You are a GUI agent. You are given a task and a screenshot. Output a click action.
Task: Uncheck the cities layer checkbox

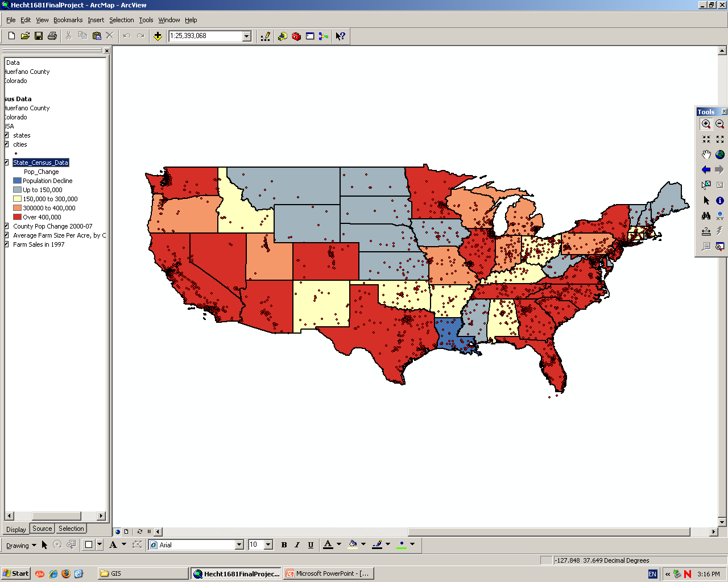tap(7, 144)
